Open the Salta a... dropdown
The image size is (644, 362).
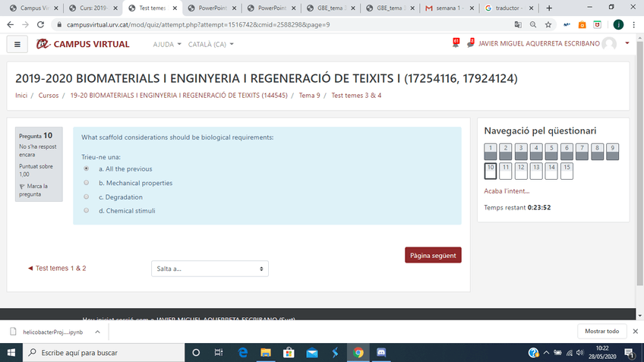pyautogui.click(x=210, y=269)
